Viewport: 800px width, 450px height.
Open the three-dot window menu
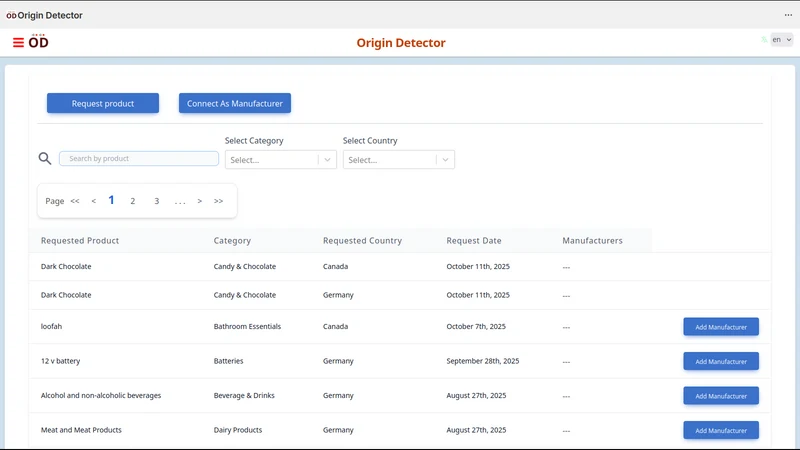coord(788,15)
